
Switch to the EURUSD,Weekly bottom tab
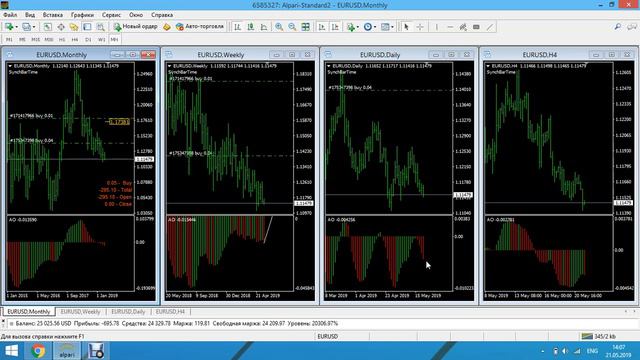(x=80, y=311)
